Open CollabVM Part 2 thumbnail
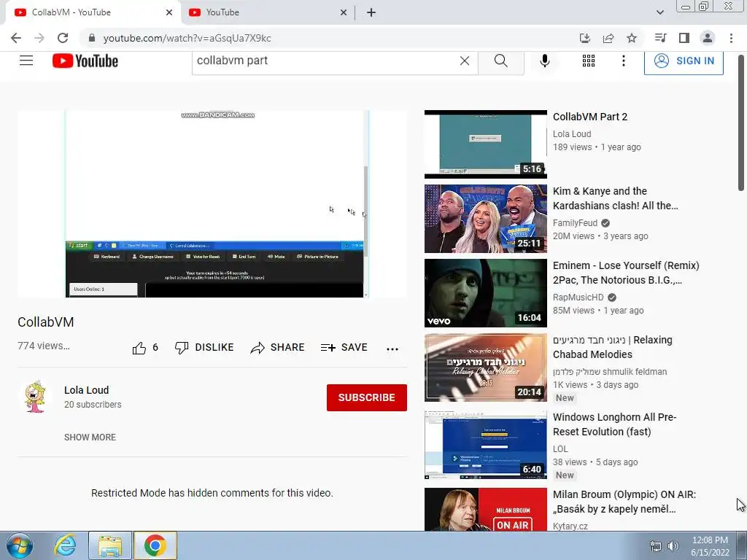Viewport: 747px width, 560px height. [485, 144]
